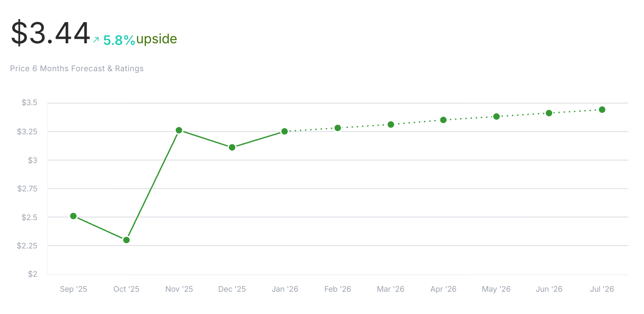The image size is (644, 314).
Task: Click the Nov '25 x-axis label
Action: coord(179,289)
